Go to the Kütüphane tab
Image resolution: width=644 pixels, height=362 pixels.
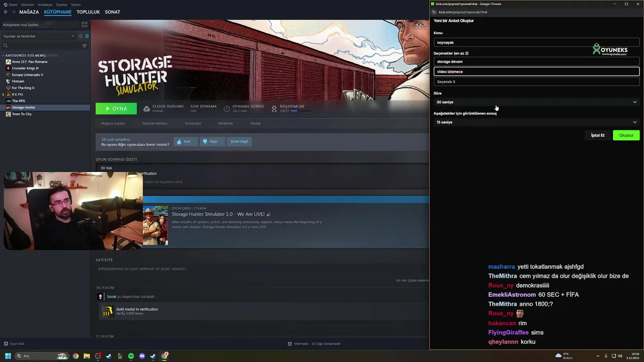click(x=58, y=12)
